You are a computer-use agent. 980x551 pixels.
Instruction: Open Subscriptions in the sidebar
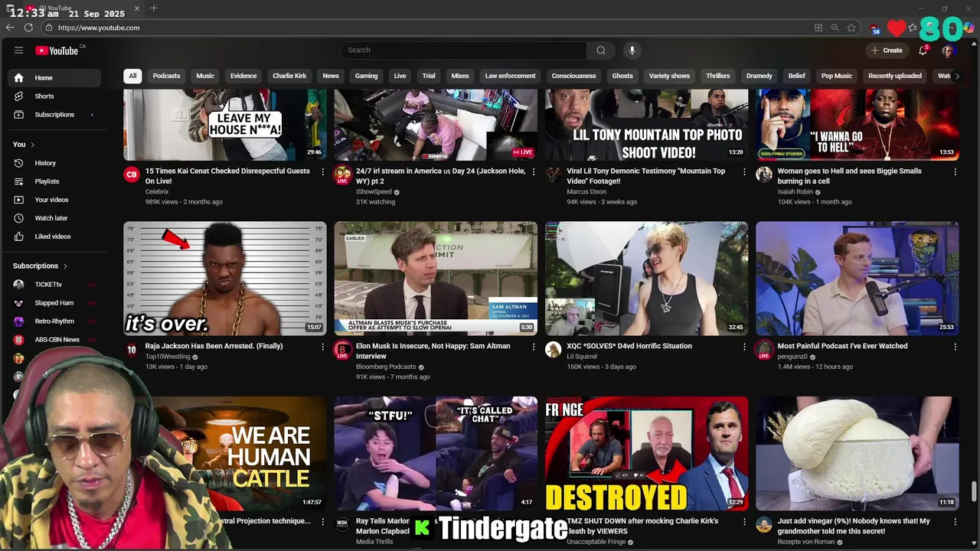click(54, 115)
